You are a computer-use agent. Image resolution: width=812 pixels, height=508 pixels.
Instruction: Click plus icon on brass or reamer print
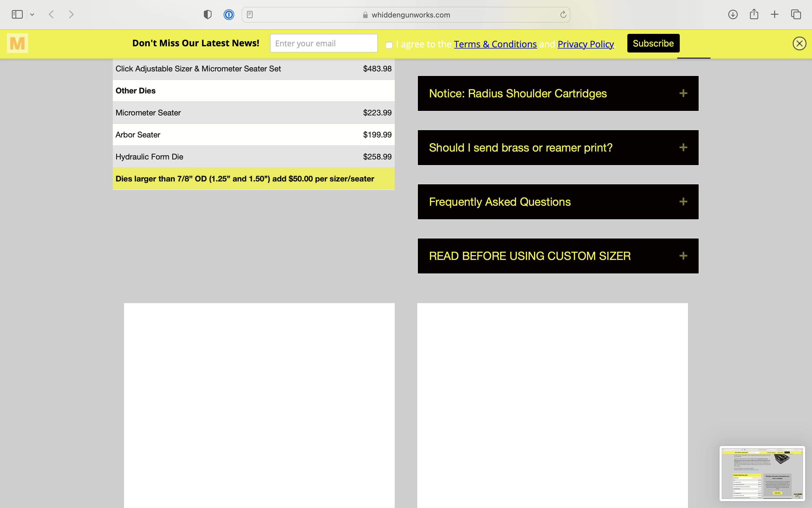coord(683,148)
